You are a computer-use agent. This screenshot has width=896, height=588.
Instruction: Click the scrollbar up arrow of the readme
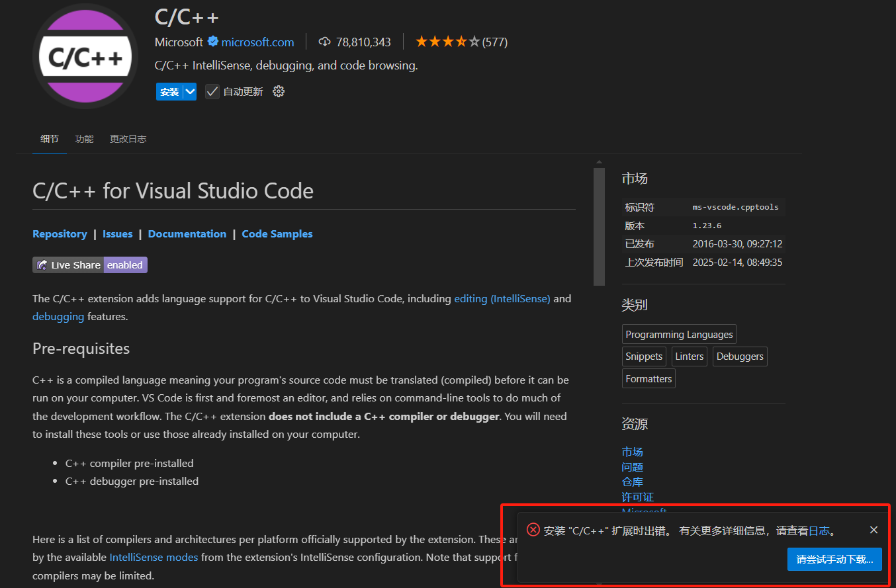(599, 162)
